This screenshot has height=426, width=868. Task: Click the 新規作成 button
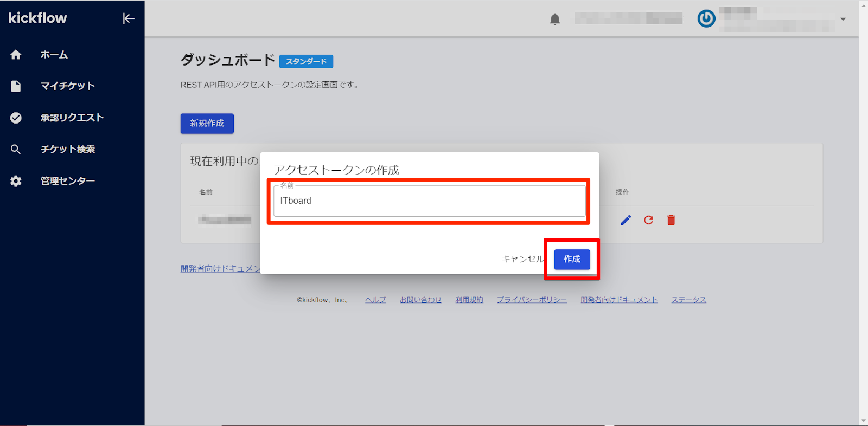207,124
